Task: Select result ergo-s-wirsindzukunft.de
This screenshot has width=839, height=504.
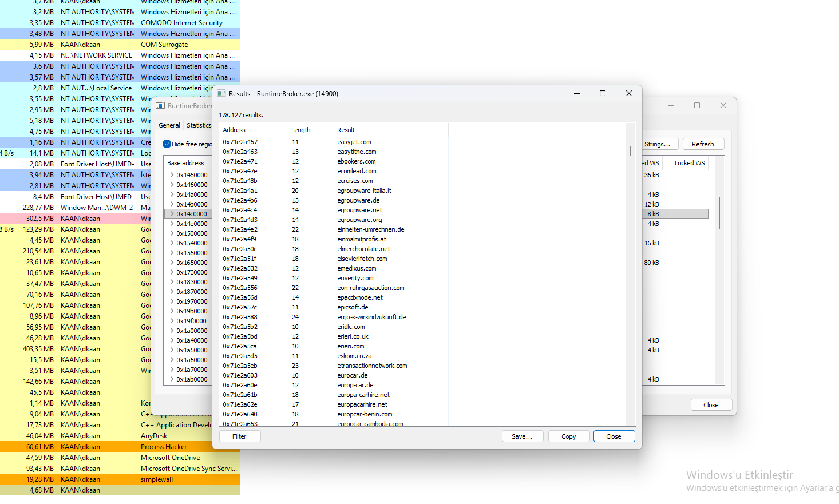Action: click(371, 317)
